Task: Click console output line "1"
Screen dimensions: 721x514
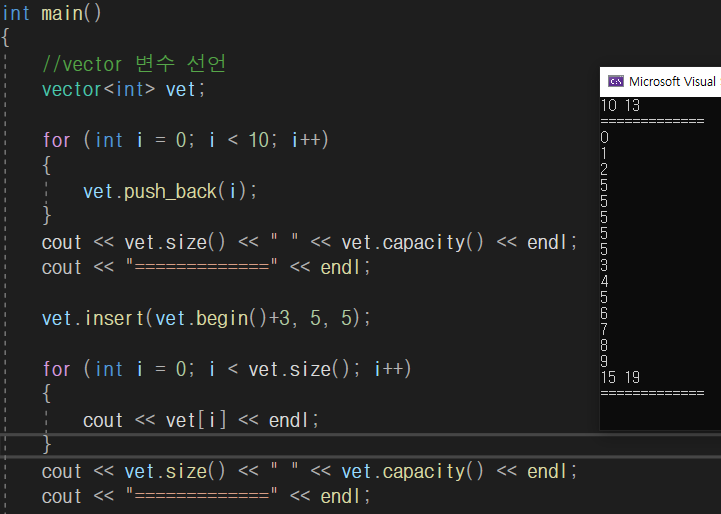Action: pyautogui.click(x=604, y=153)
